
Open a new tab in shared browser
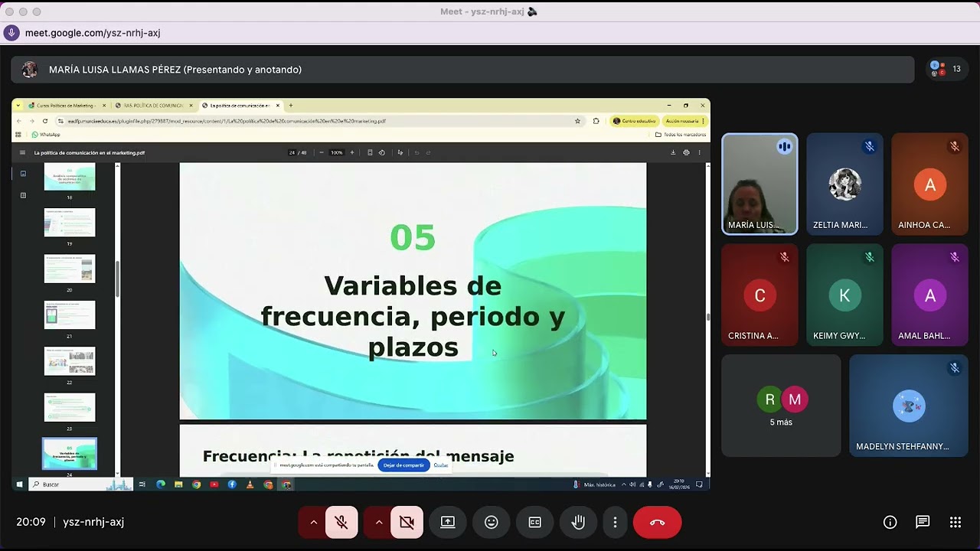[291, 106]
